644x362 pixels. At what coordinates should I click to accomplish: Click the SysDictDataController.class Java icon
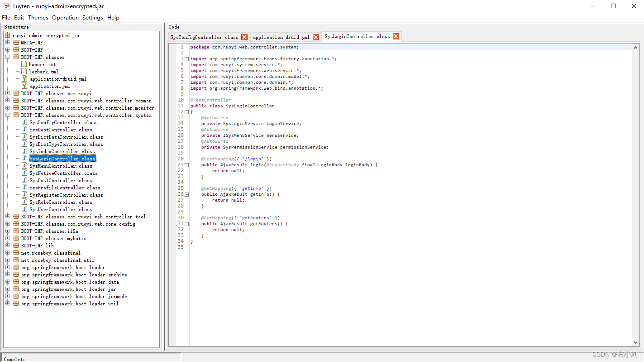click(24, 137)
